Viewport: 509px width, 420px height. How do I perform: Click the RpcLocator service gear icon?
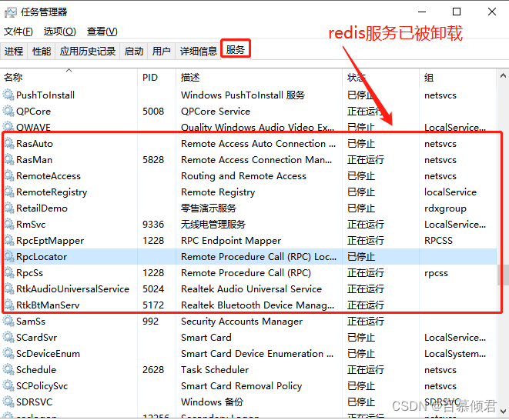point(8,257)
